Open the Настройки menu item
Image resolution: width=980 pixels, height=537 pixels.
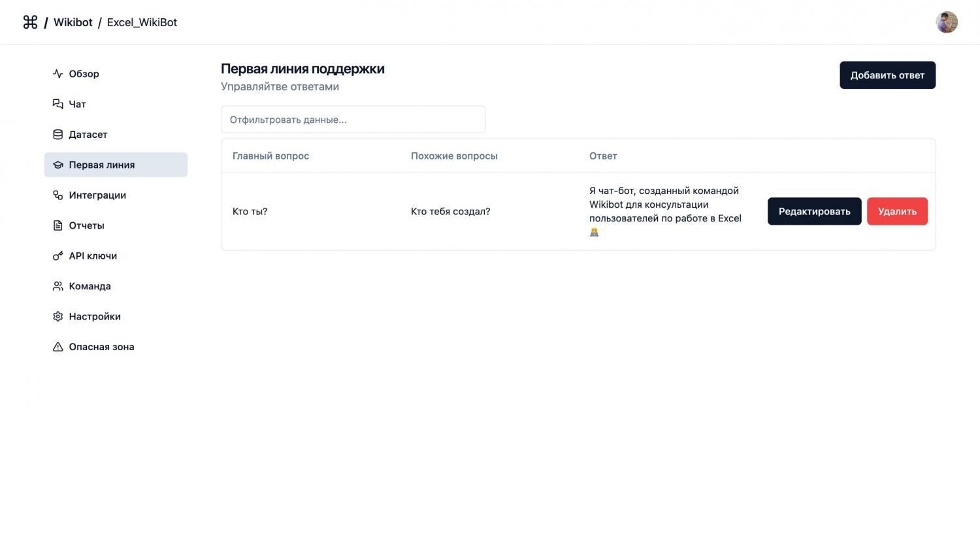95,317
